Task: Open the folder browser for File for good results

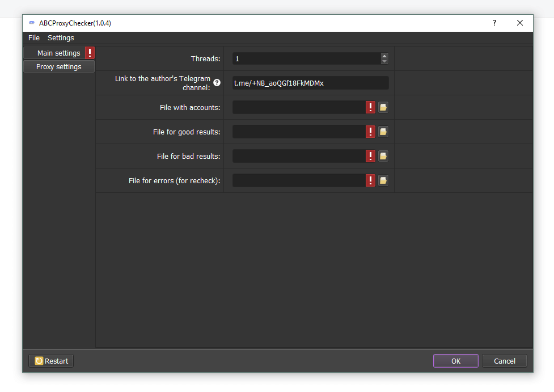Action: 383,132
